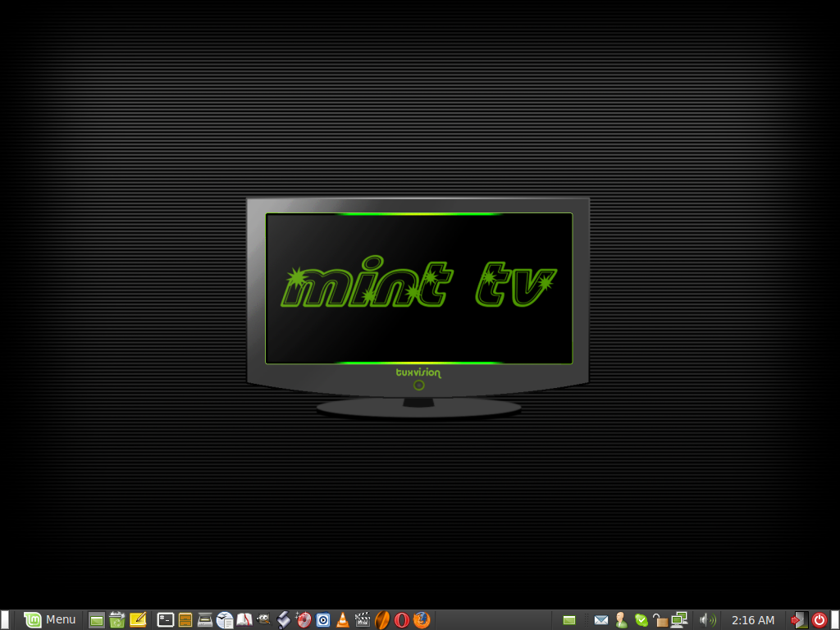Launch the Opera browser icon
The image size is (840, 630).
click(402, 620)
